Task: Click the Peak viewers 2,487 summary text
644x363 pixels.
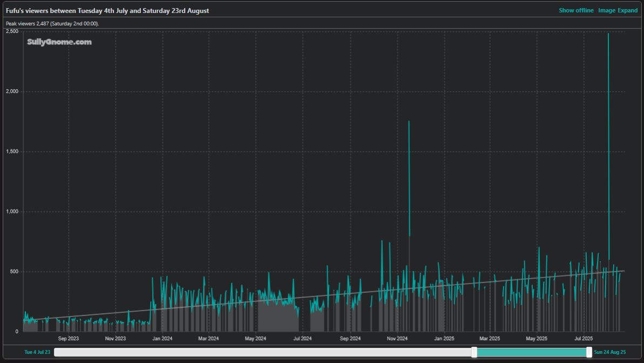Action: point(52,24)
